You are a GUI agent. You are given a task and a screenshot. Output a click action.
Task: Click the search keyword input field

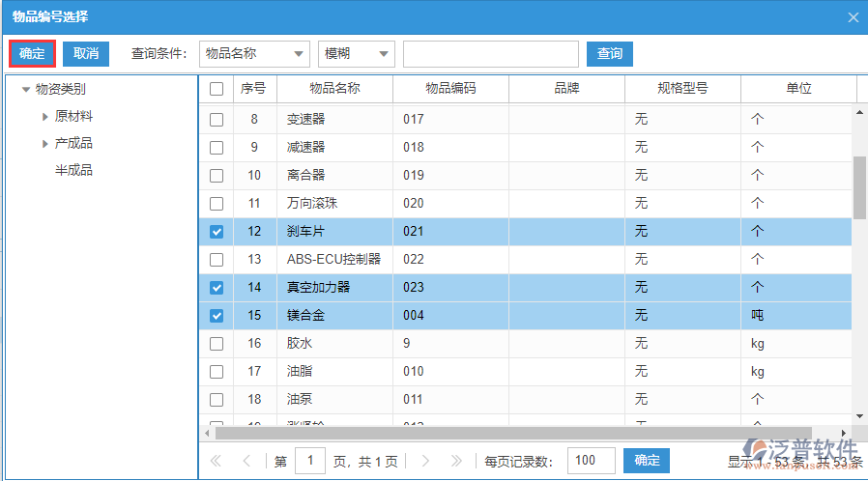(491, 54)
